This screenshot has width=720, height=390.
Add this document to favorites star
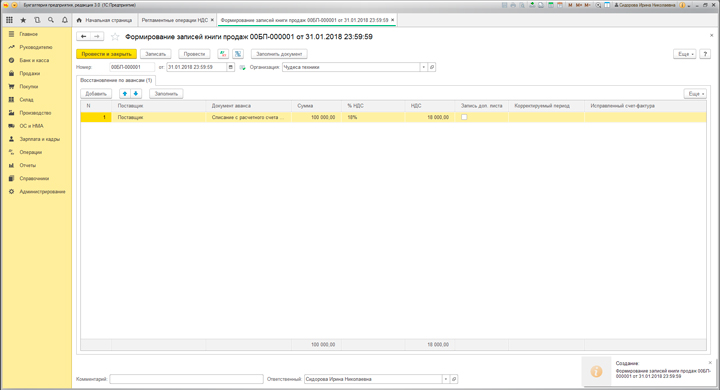[115, 37]
